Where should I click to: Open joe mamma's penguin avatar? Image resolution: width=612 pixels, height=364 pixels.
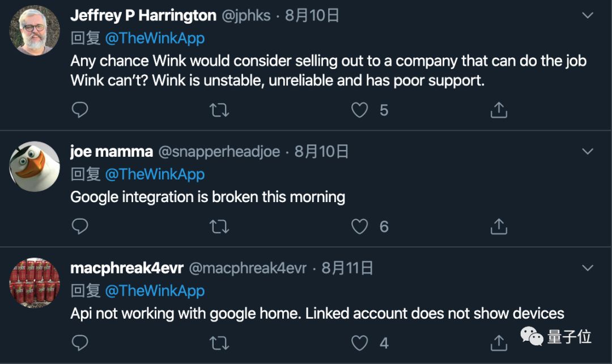[35, 166]
